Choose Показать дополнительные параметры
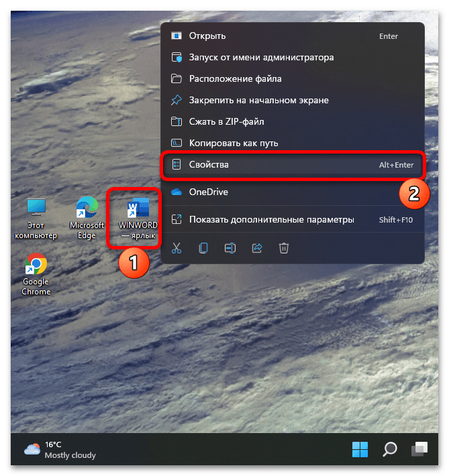Screen dimensions: 449x476 pos(293,219)
